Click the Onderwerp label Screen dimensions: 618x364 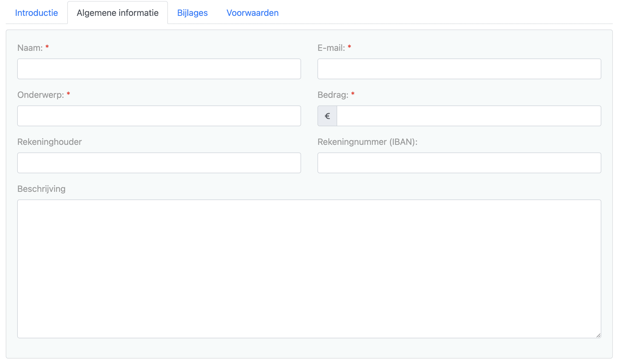(40, 95)
